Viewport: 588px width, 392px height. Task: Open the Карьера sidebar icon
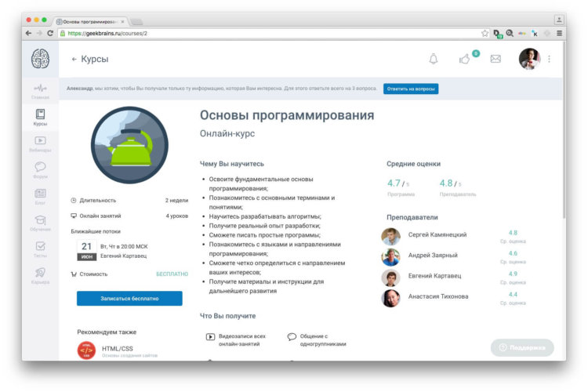[40, 276]
